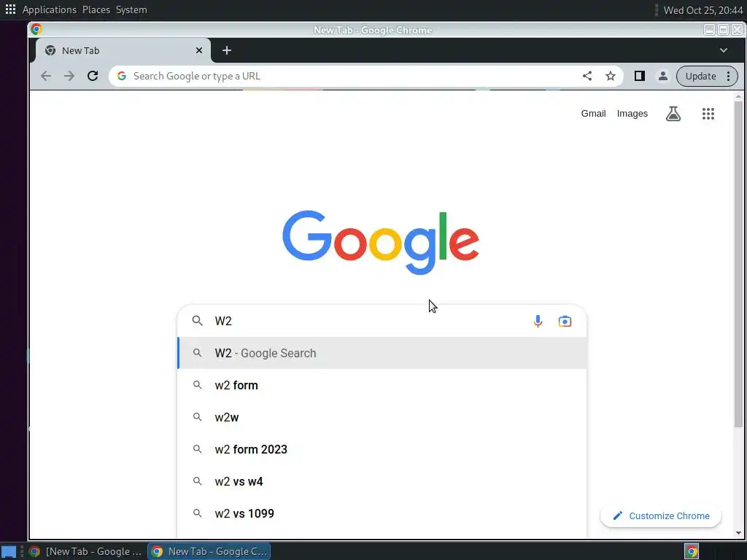
Task: Click the Customize Chrome button
Action: (x=661, y=516)
